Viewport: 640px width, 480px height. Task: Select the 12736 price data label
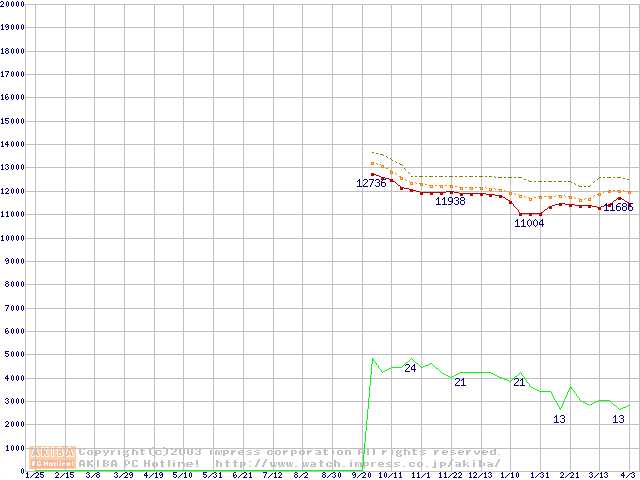click(371, 184)
